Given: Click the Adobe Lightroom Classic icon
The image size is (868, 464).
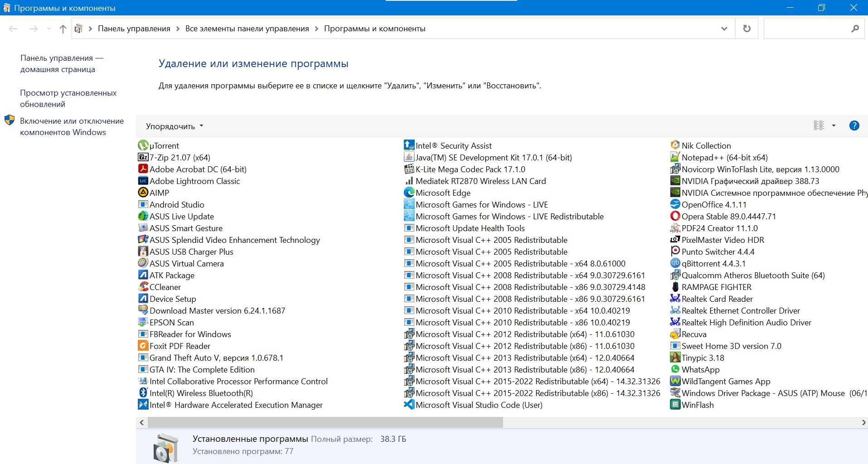Looking at the screenshot, I should [143, 181].
